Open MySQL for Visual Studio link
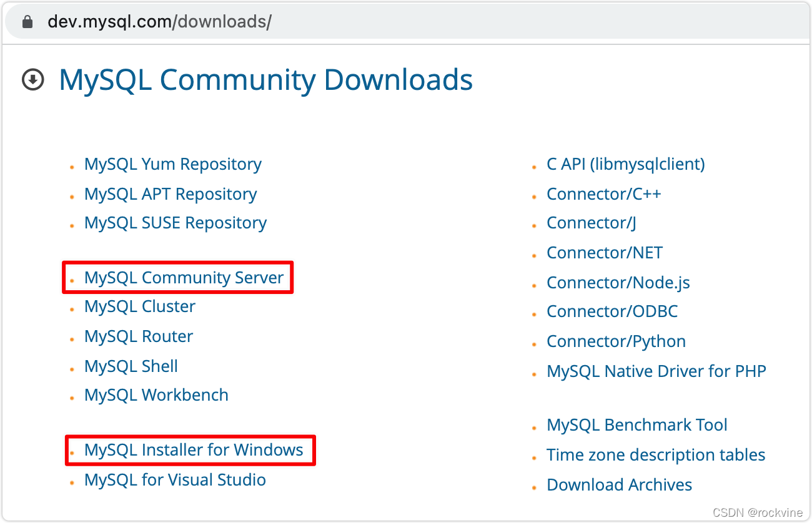The image size is (812, 523). [175, 480]
